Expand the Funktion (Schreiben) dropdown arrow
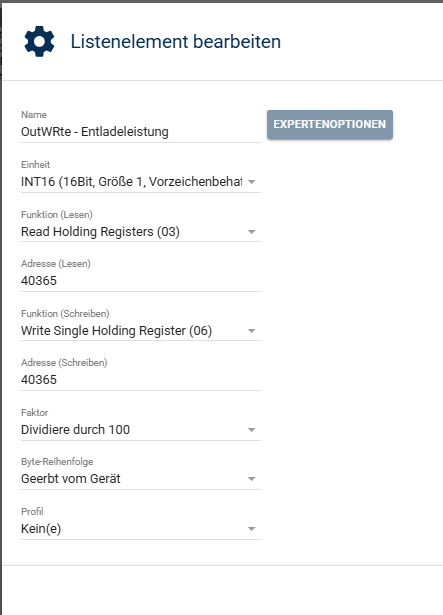Screen dimensions: 443x615 [252, 331]
